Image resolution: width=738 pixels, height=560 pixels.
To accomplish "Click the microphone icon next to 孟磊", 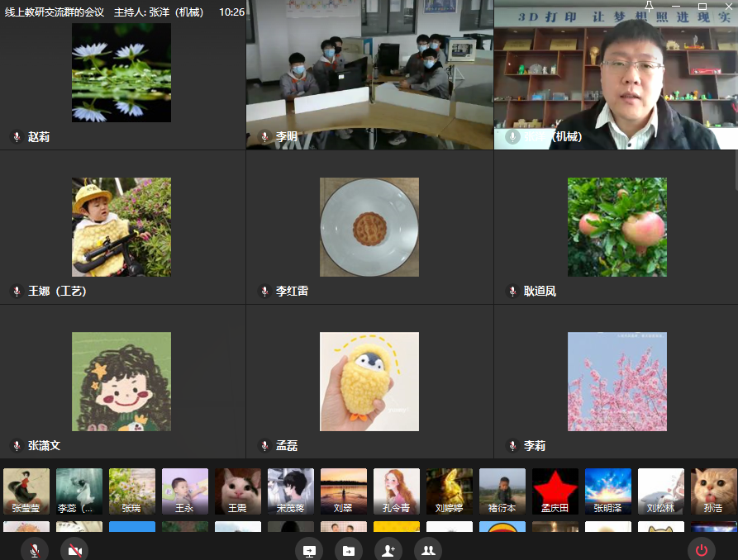I will coord(264,446).
